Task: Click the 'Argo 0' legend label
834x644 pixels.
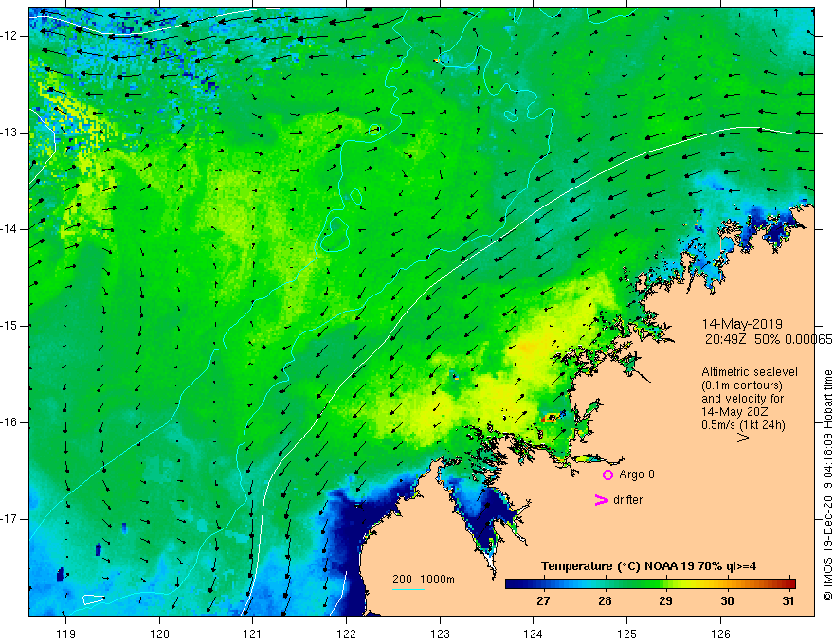Action: (x=637, y=474)
